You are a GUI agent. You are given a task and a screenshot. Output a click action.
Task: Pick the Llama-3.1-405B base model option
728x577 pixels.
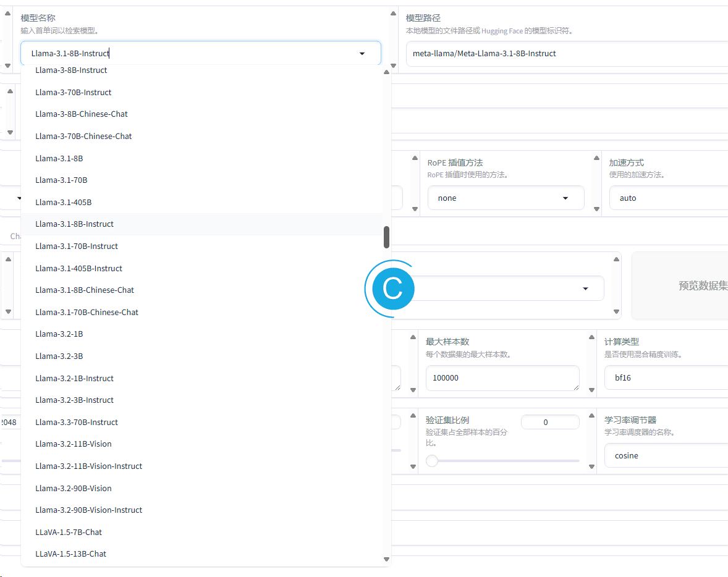point(201,203)
